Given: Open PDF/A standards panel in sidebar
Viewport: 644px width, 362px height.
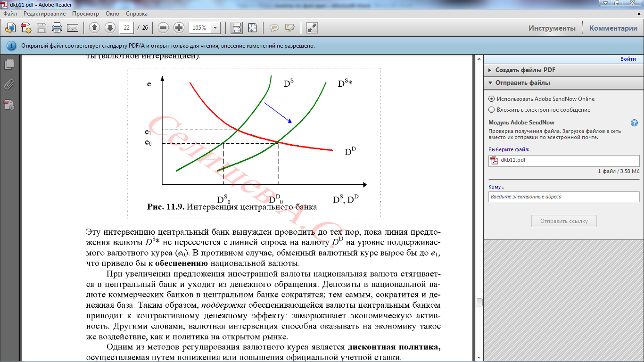Looking at the screenshot, I should tap(9, 105).
